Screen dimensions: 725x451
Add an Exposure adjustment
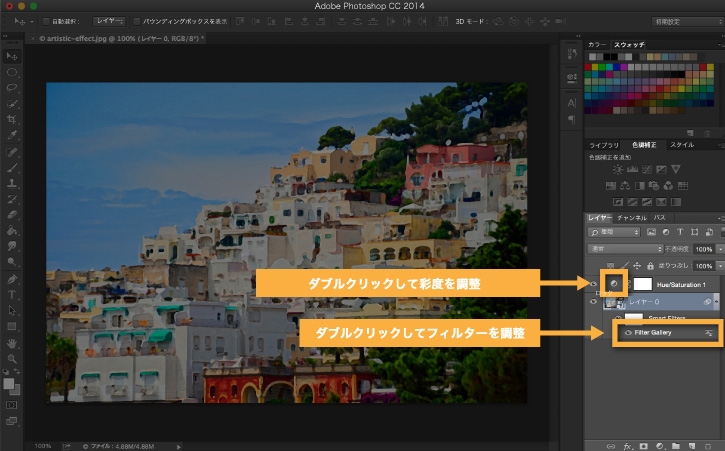(x=661, y=169)
